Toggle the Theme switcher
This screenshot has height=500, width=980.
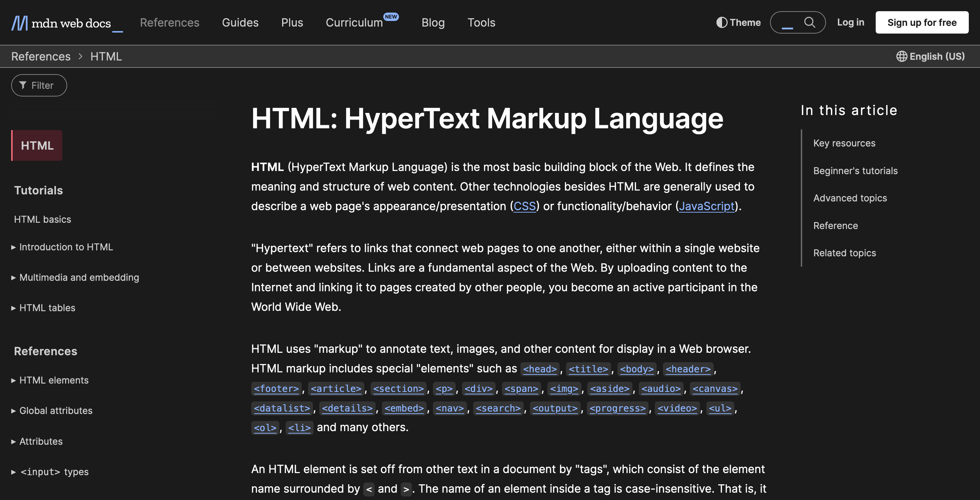click(738, 22)
